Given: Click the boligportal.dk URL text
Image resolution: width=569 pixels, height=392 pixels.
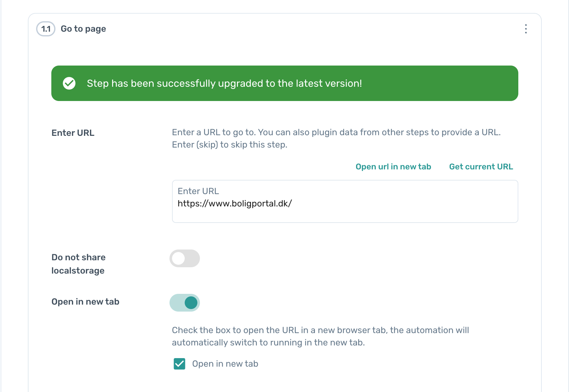Looking at the screenshot, I should (235, 204).
